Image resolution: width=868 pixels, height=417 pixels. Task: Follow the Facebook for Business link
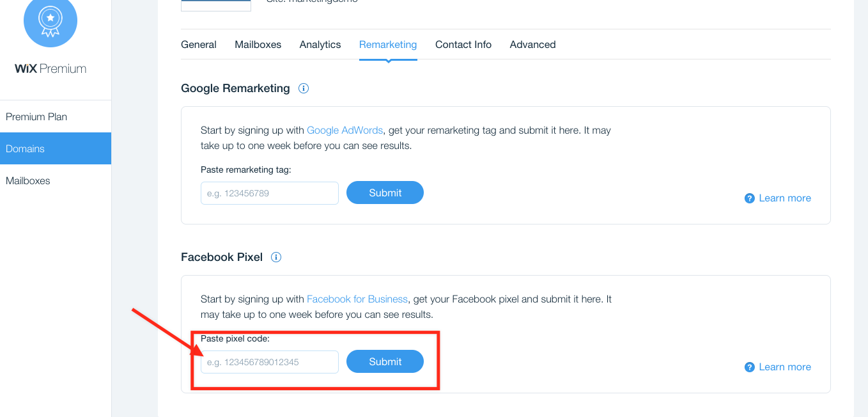click(x=357, y=299)
